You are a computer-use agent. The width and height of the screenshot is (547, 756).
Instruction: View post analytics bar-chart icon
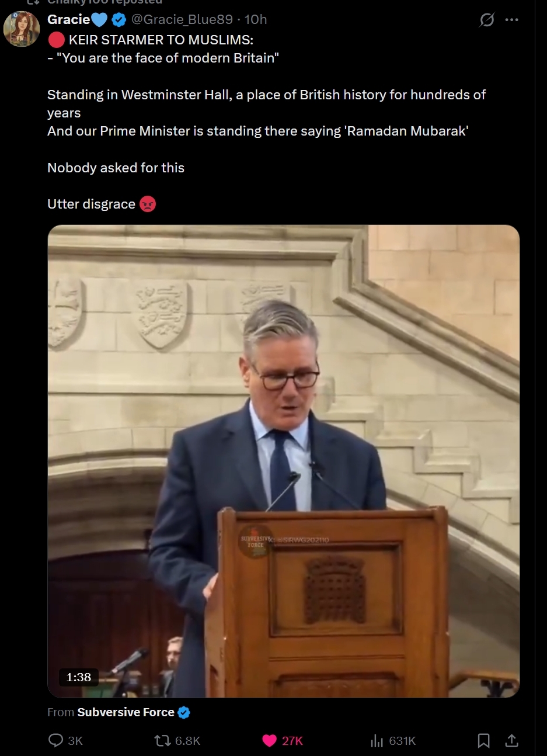(377, 741)
